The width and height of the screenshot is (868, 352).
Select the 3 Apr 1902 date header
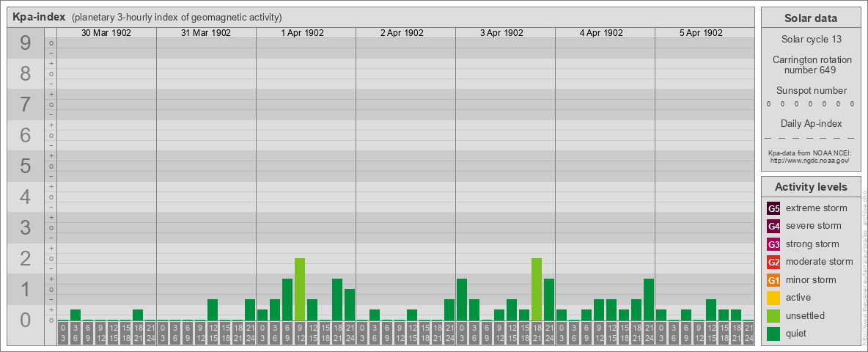501,33
